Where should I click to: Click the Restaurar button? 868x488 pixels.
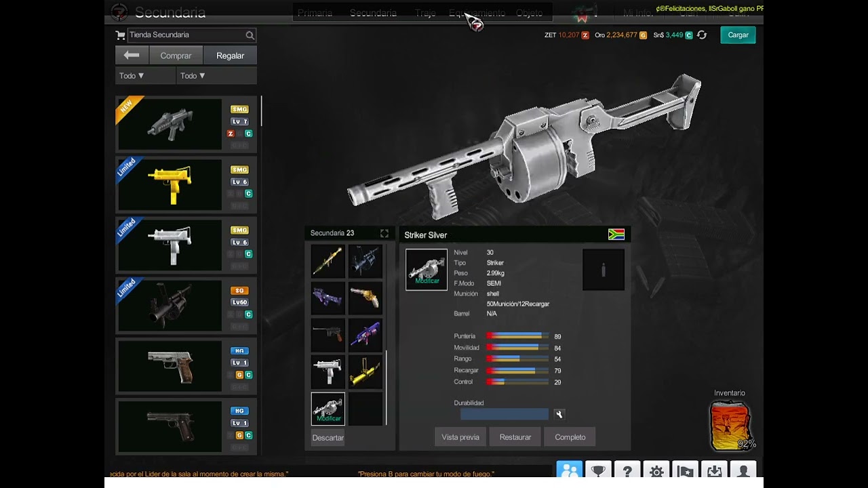(515, 437)
